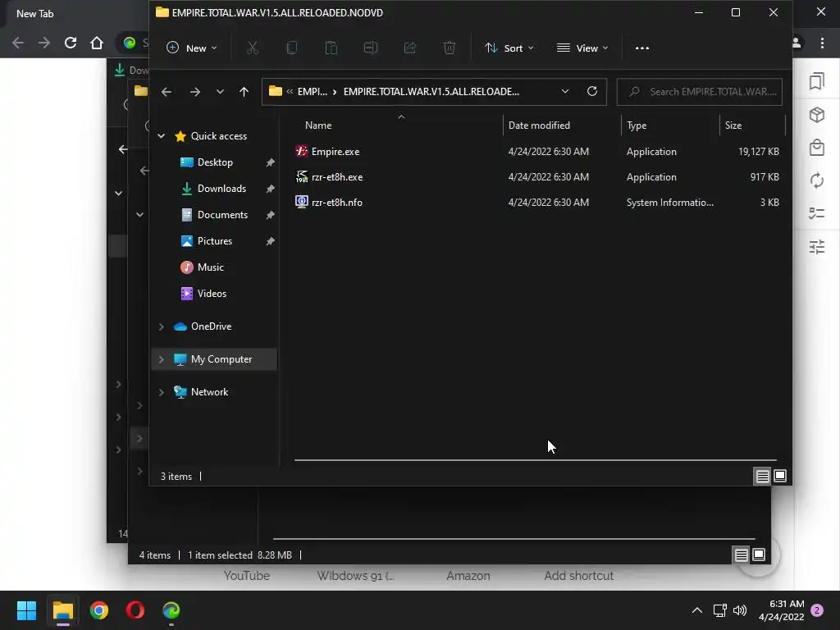
Task: Click EMPI... breadcrumb in address bar
Action: click(313, 92)
